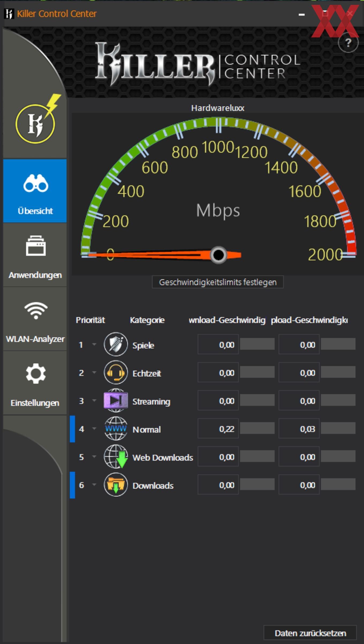This screenshot has height=644, width=364.
Task: Click the speedometer needle hub
Action: pyautogui.click(x=218, y=255)
